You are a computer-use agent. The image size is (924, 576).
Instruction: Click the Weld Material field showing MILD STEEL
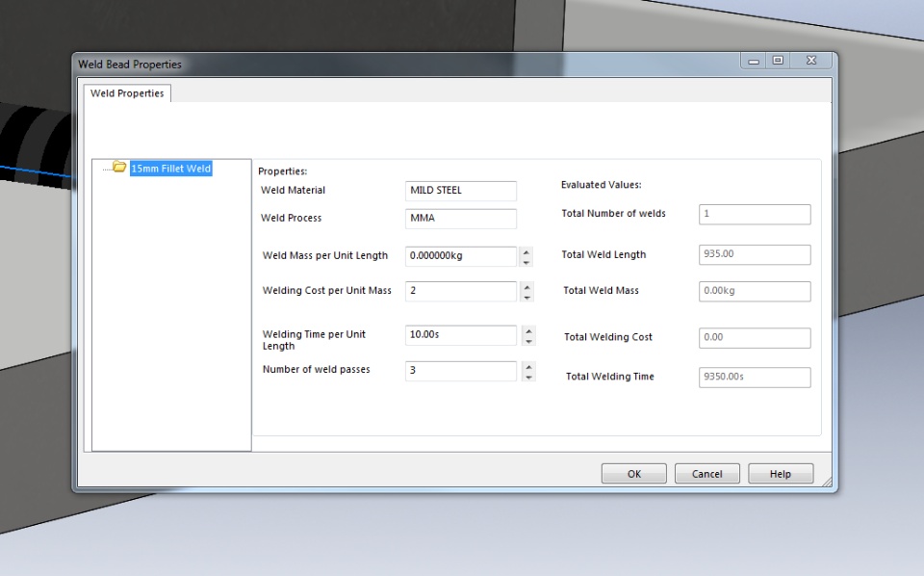461,191
